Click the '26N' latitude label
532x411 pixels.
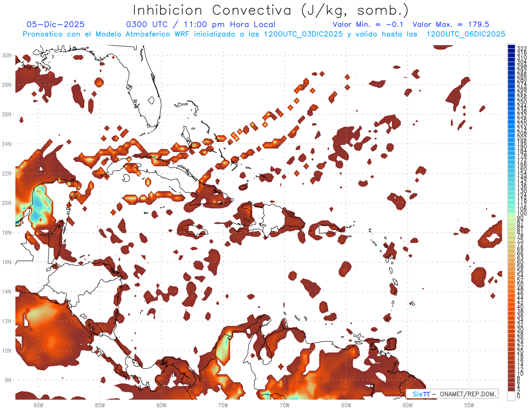click(7, 114)
